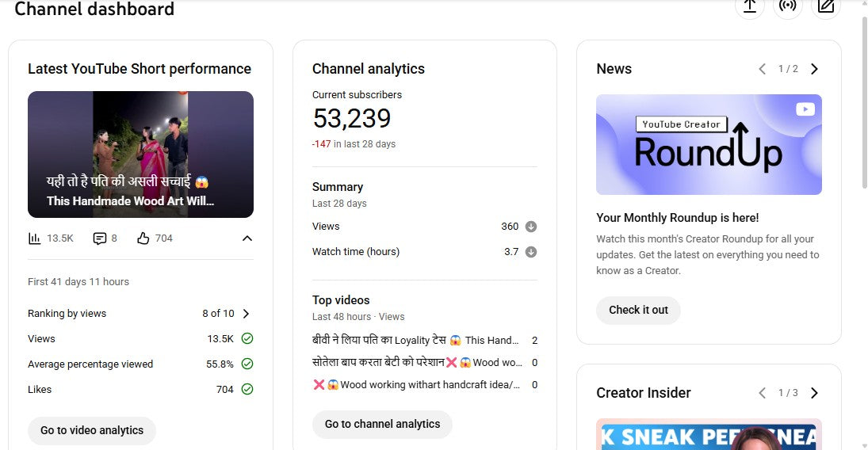Click the upload videos icon
Screen dimensions: 868x450
click(x=749, y=6)
